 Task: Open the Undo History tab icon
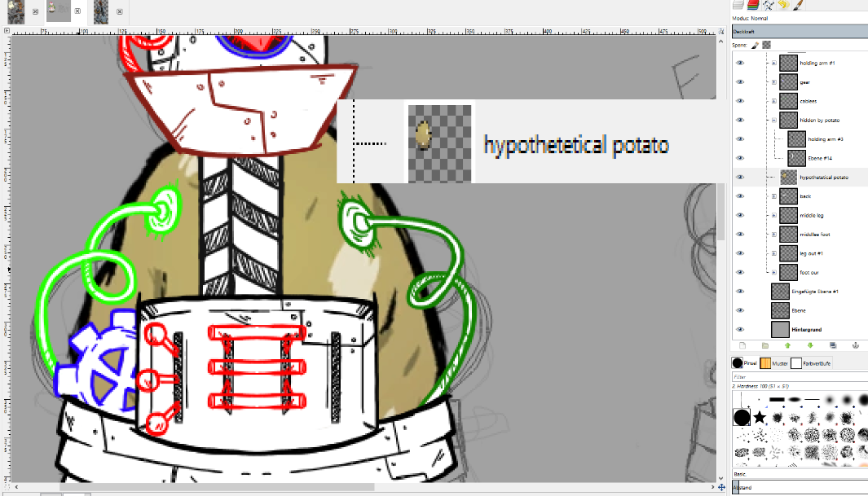(784, 5)
